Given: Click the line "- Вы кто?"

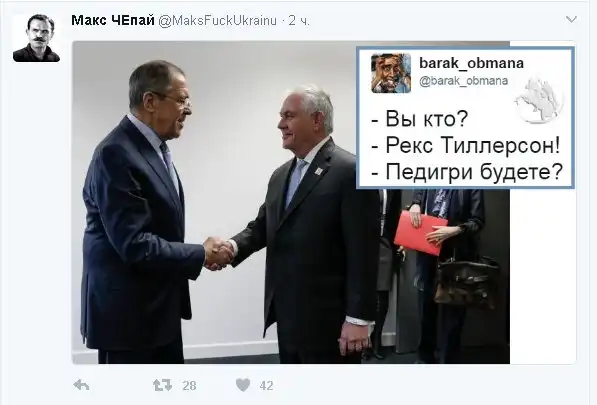Looking at the screenshot, I should [x=419, y=118].
